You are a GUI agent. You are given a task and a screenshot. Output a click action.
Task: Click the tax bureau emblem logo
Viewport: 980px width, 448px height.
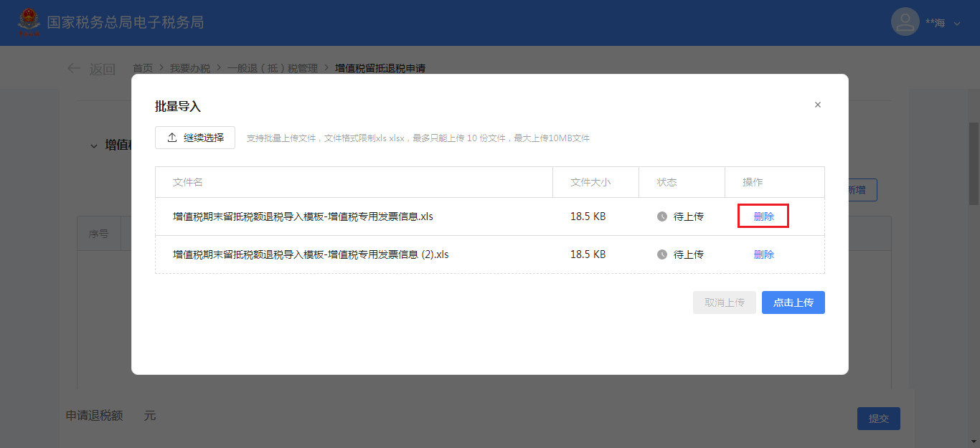[29, 22]
